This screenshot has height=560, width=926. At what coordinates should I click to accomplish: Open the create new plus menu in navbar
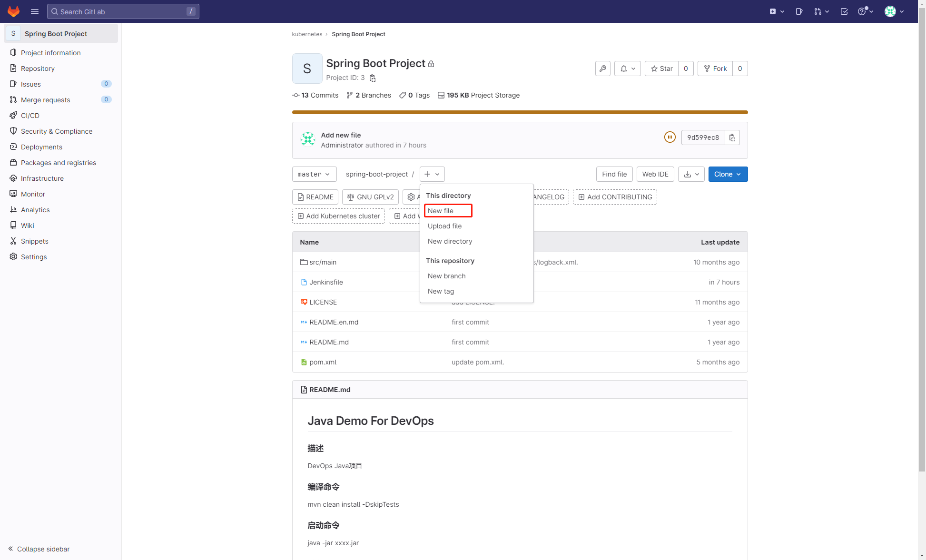pyautogui.click(x=777, y=11)
